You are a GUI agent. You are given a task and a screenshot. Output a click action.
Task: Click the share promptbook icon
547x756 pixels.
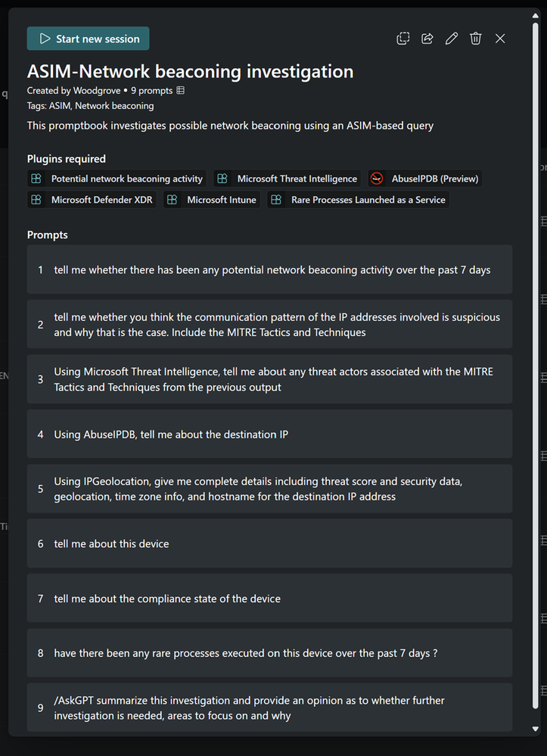(427, 39)
